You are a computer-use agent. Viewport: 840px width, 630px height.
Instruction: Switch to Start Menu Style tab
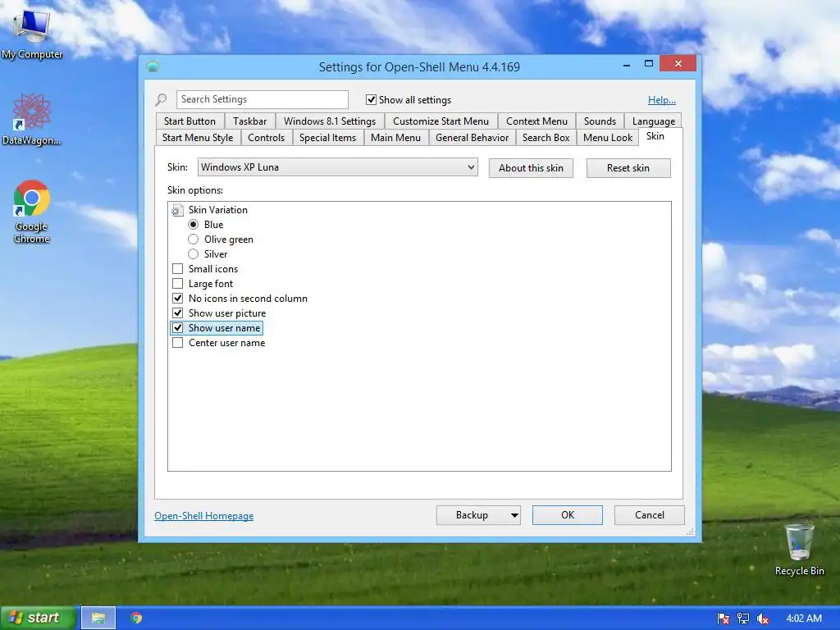pos(198,138)
